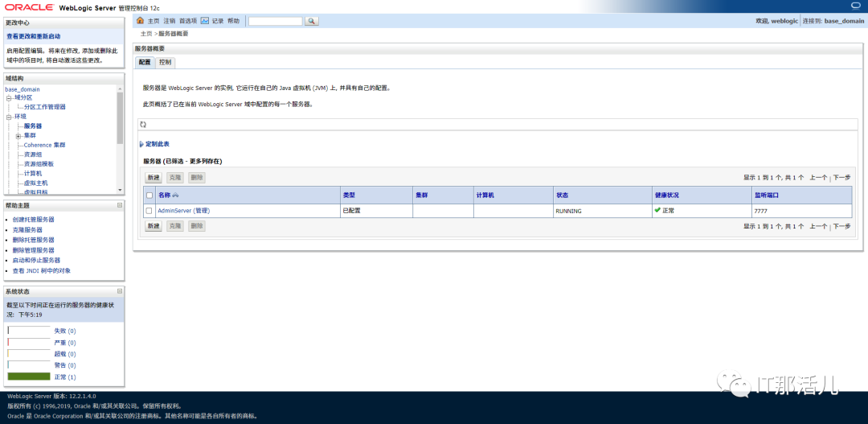The image size is (868, 424).
Task: Open help topic 启动和停止服务器
Action: pos(36,260)
